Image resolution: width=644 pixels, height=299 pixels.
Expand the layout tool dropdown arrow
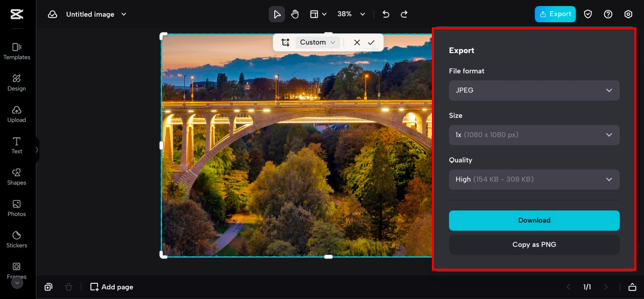[x=324, y=14]
